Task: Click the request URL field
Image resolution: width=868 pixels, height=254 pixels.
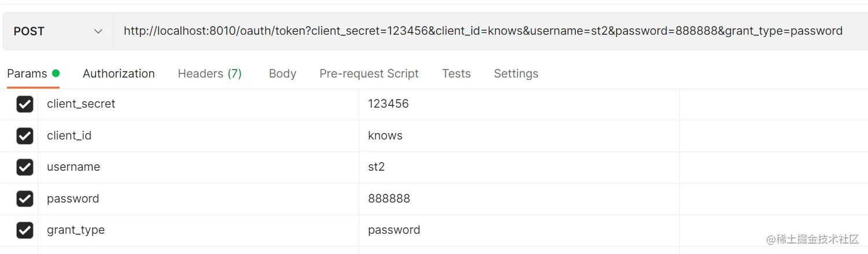Action: [x=483, y=31]
